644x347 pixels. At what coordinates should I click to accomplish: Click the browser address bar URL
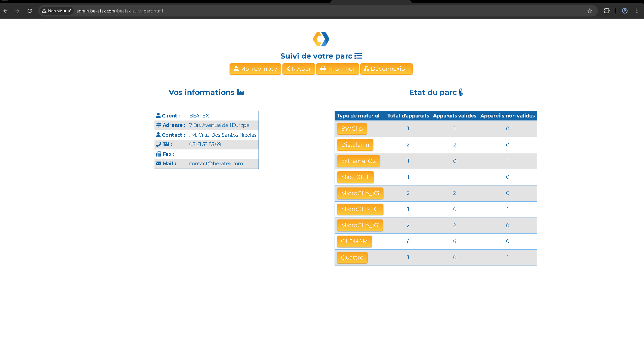pyautogui.click(x=120, y=11)
